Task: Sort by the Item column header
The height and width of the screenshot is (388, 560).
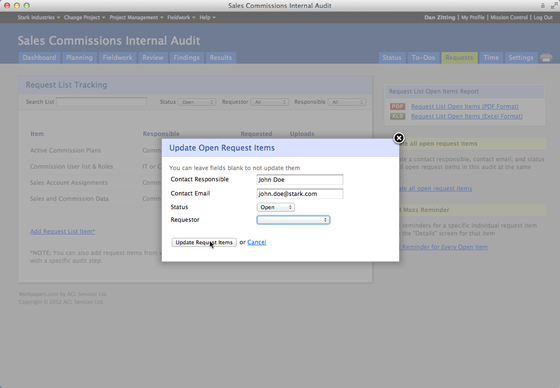Action: point(37,134)
